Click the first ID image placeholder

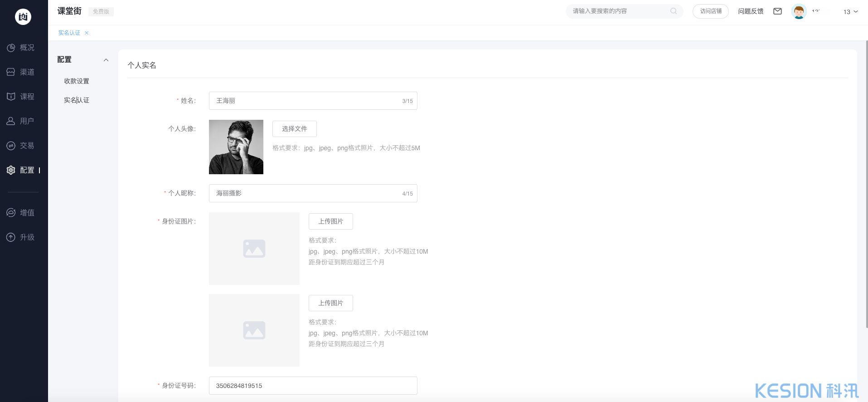click(x=254, y=249)
